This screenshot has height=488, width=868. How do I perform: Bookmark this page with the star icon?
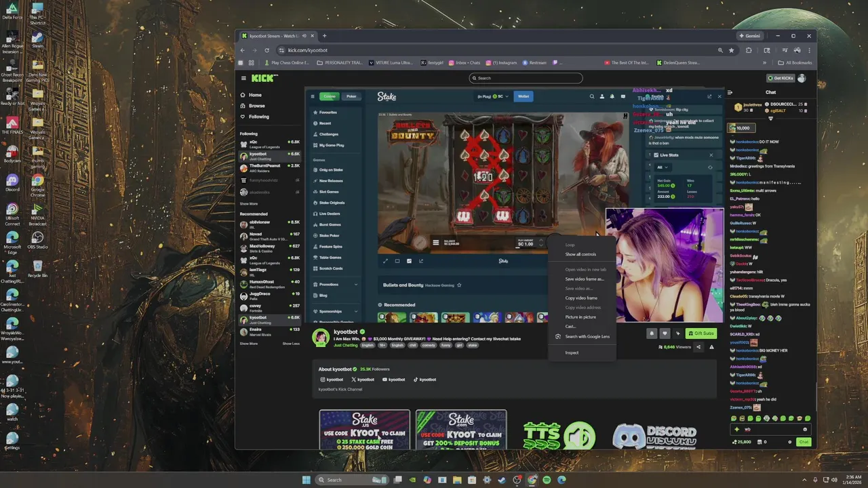pyautogui.click(x=731, y=50)
